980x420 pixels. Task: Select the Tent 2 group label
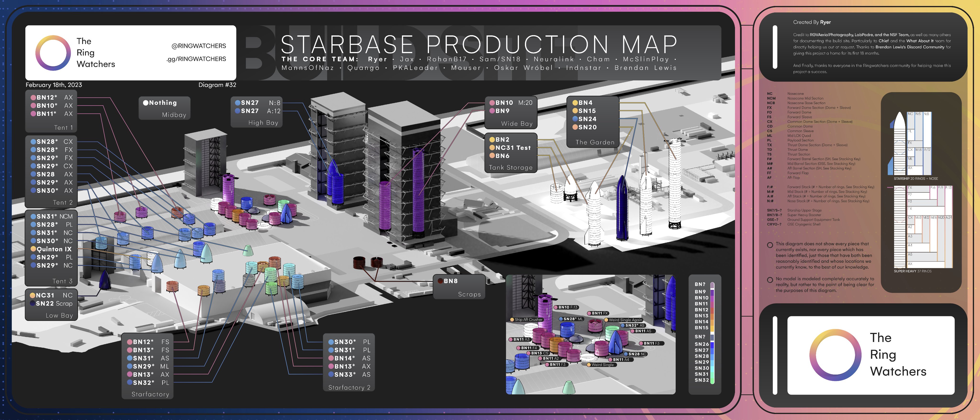point(63,202)
